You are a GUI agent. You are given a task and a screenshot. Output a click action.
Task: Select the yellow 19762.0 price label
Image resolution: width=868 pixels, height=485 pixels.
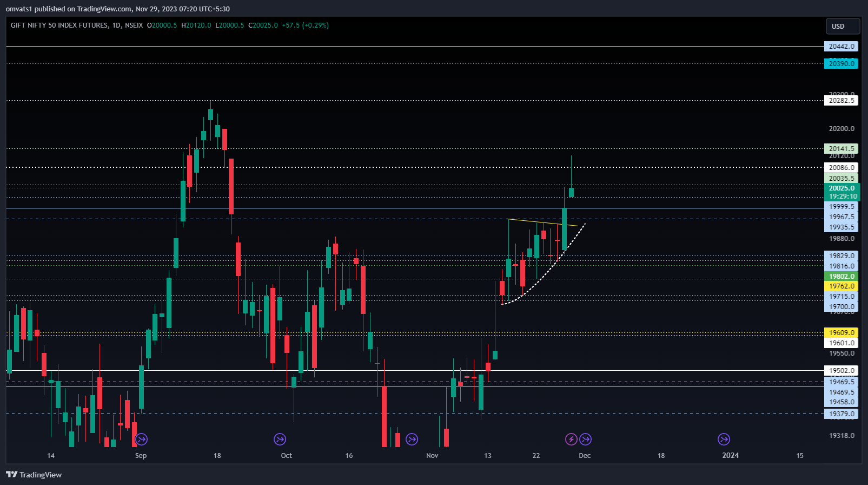point(841,286)
